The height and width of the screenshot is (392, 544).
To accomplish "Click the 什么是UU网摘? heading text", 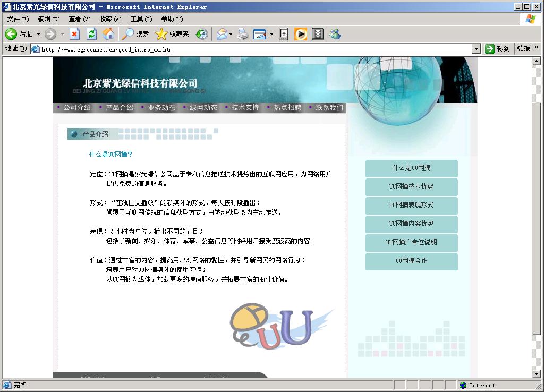I will click(110, 155).
